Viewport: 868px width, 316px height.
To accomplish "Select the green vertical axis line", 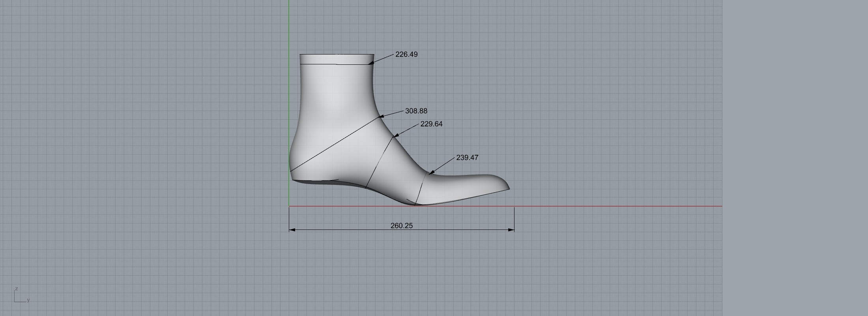I will point(289,79).
